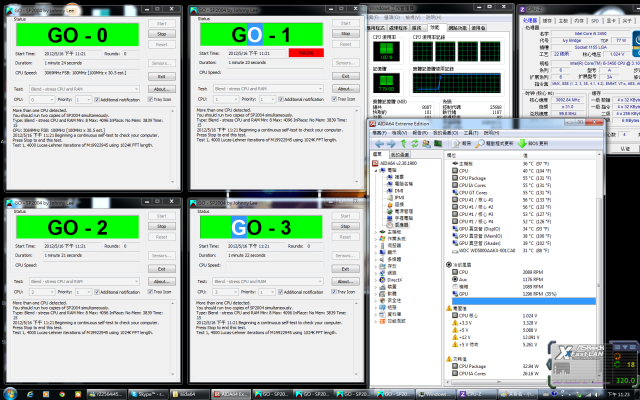Click the AIDA64 sensor list vertical scrollbar
This screenshot has width=640, height=400.
[x=599, y=265]
